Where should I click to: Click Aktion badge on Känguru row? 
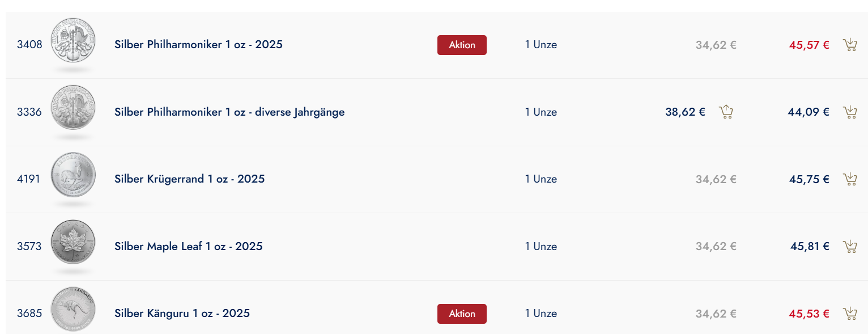tap(462, 314)
